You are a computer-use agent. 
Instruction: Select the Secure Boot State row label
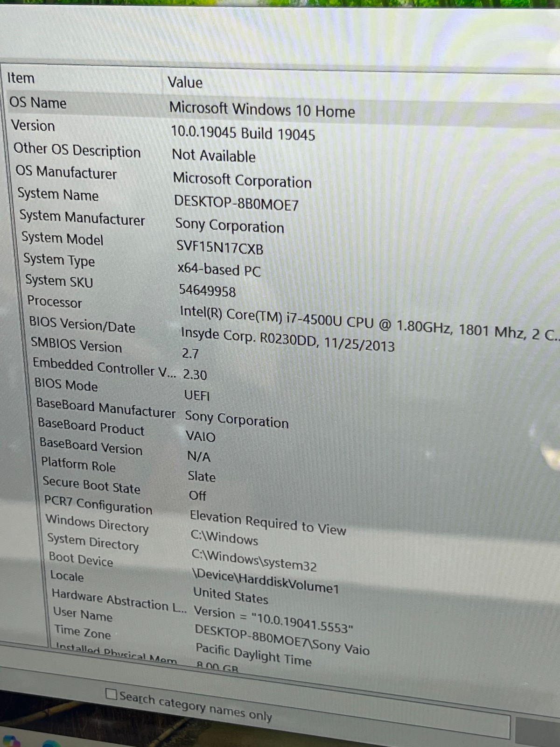coord(91,485)
